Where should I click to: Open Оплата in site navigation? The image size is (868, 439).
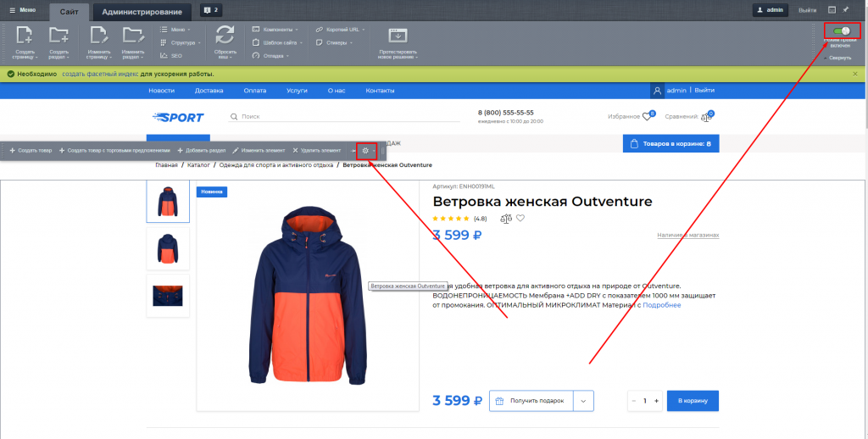(x=255, y=90)
